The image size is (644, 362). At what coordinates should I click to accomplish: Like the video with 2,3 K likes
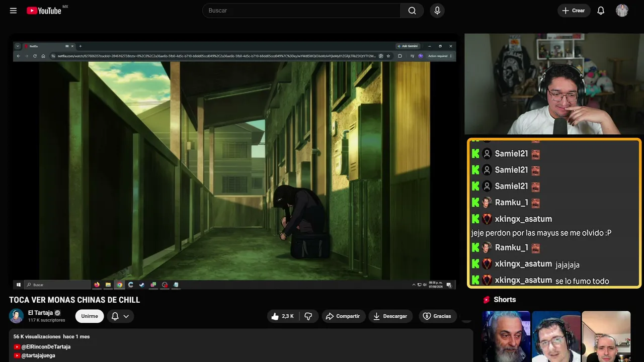pos(282,316)
